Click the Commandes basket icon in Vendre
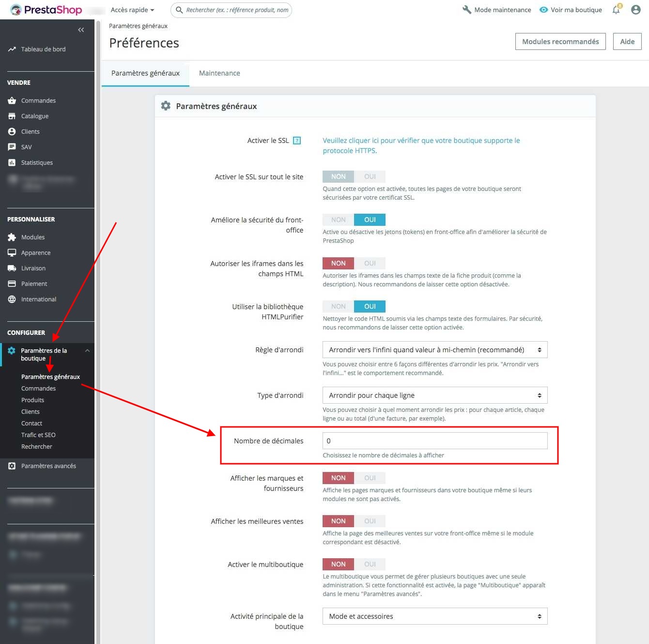This screenshot has width=649, height=644. tap(12, 101)
